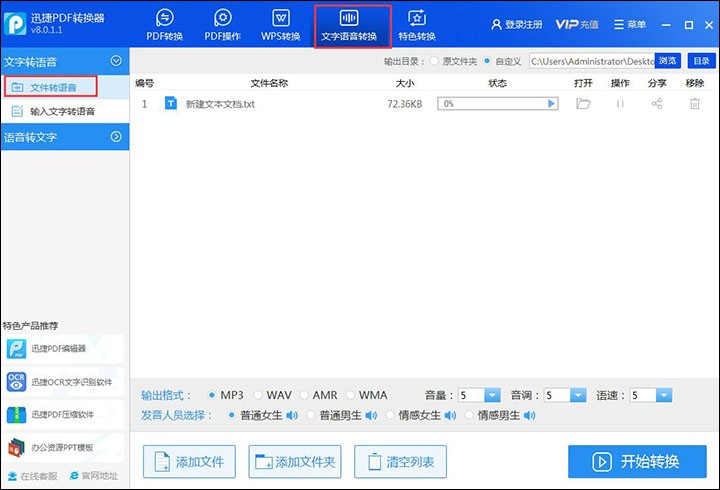Click 添加文件夹 button
The width and height of the screenshot is (720, 490).
[x=295, y=462]
